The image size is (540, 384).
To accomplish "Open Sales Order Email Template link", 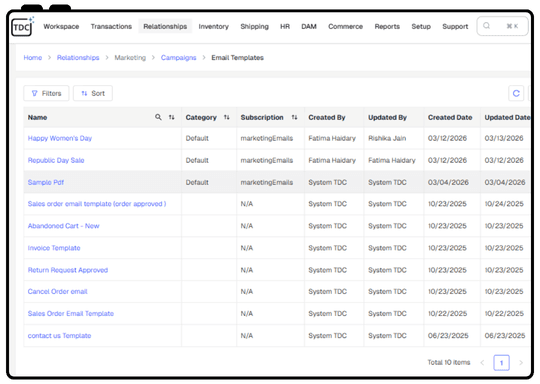I will pyautogui.click(x=71, y=314).
